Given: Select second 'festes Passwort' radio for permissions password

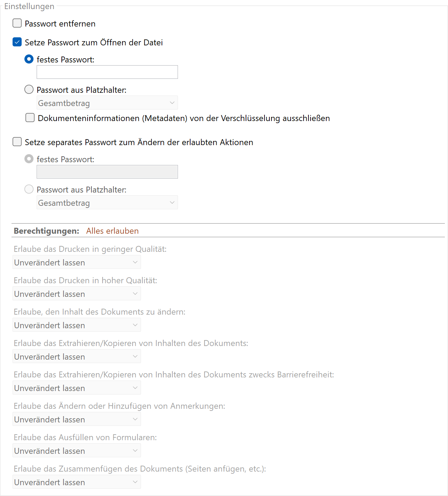Looking at the screenshot, I should (x=29, y=159).
